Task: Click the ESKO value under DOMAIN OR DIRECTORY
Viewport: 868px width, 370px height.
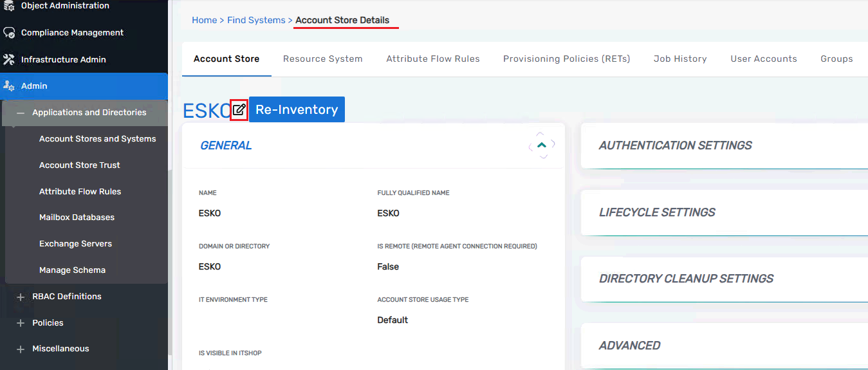Action: (x=210, y=266)
